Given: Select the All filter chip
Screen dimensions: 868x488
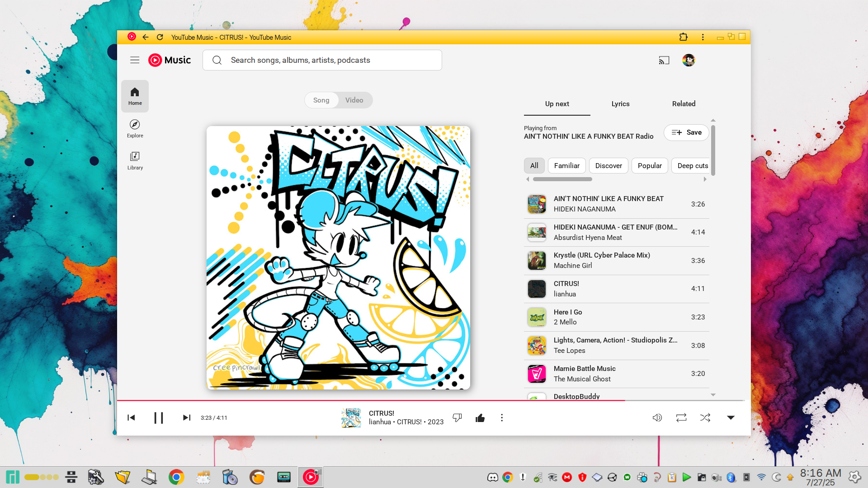Looking at the screenshot, I should 534,166.
